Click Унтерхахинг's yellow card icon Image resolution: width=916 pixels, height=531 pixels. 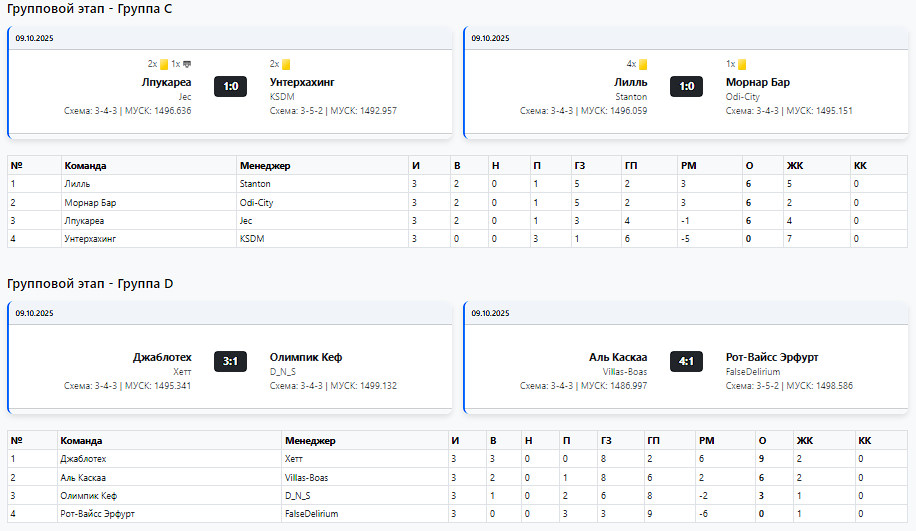pyautogui.click(x=286, y=64)
